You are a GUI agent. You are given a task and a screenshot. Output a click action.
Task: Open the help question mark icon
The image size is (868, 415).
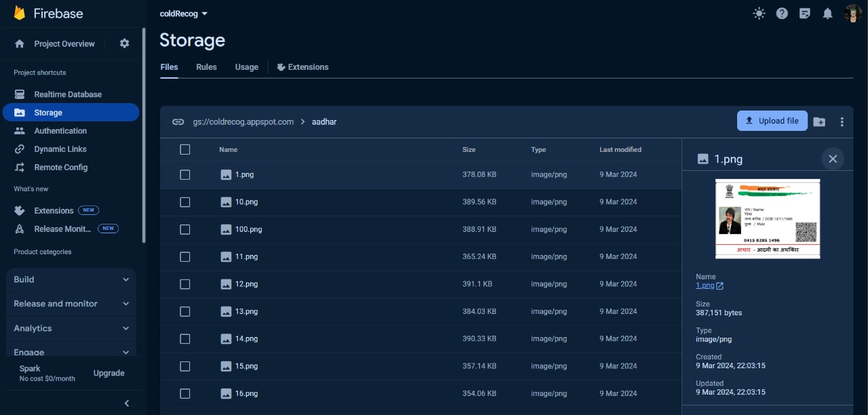(782, 14)
